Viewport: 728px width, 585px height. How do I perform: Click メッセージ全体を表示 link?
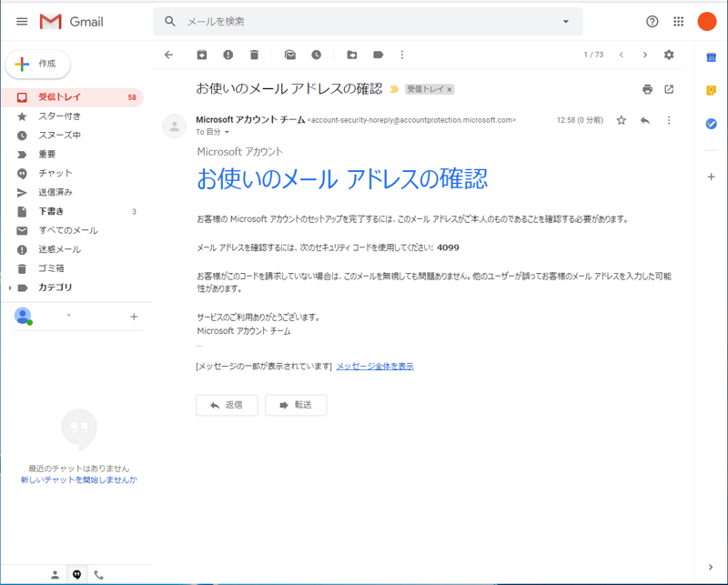tap(375, 367)
